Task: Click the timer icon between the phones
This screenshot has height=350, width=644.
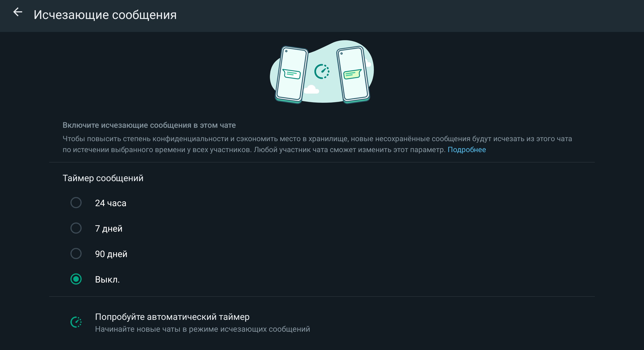Action: click(x=322, y=71)
